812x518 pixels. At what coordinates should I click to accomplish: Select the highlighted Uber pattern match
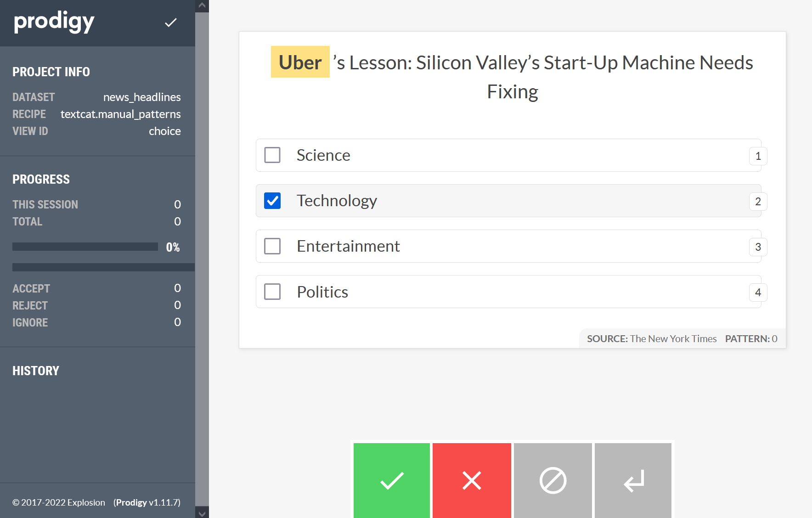pos(300,62)
